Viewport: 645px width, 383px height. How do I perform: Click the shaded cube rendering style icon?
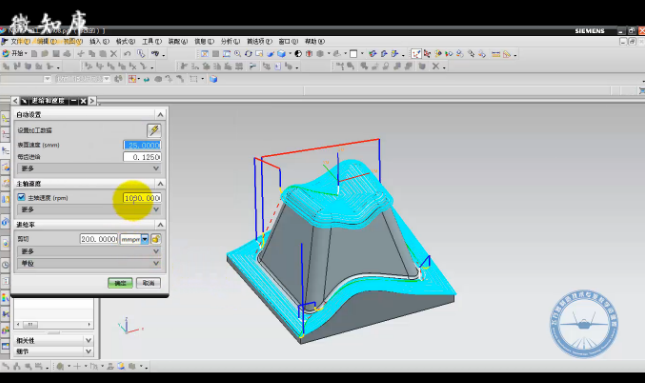(281, 54)
